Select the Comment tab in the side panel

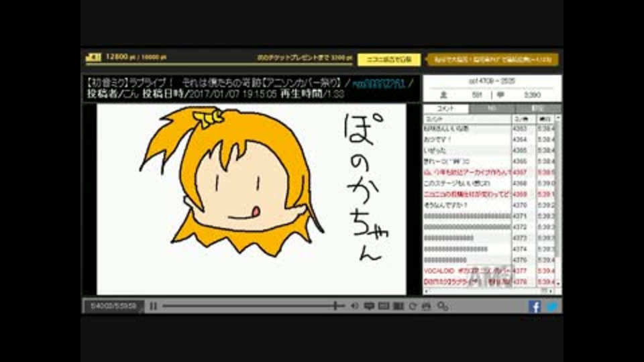pyautogui.click(x=446, y=109)
